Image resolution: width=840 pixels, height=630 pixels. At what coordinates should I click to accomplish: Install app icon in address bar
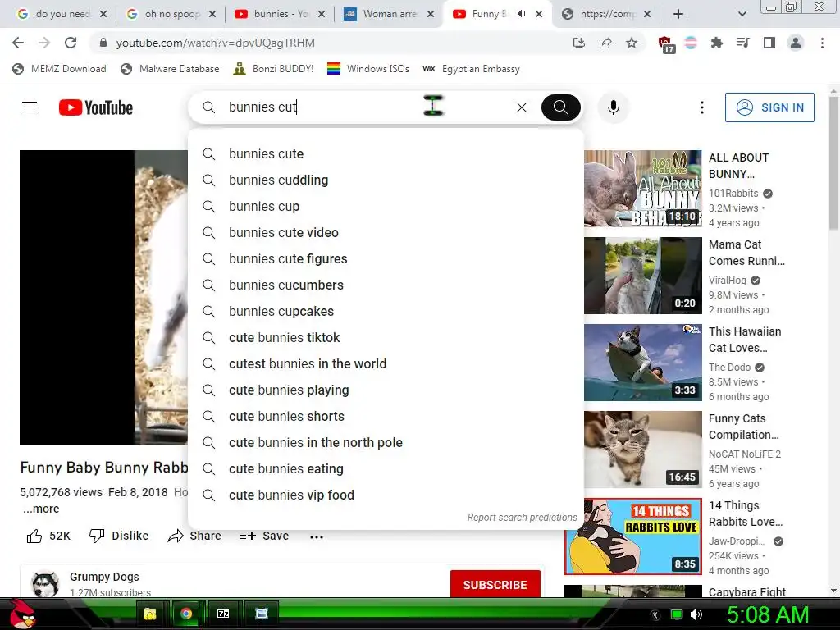[578, 43]
